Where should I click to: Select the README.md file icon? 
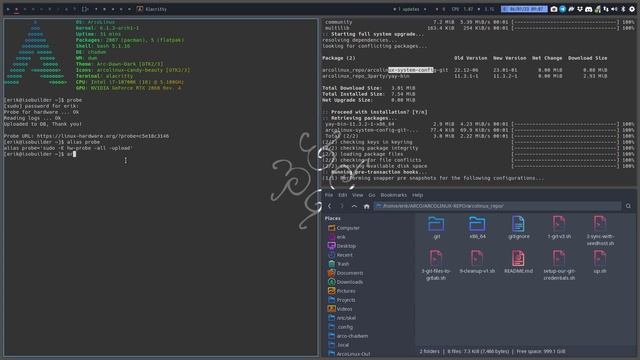[x=518, y=258]
